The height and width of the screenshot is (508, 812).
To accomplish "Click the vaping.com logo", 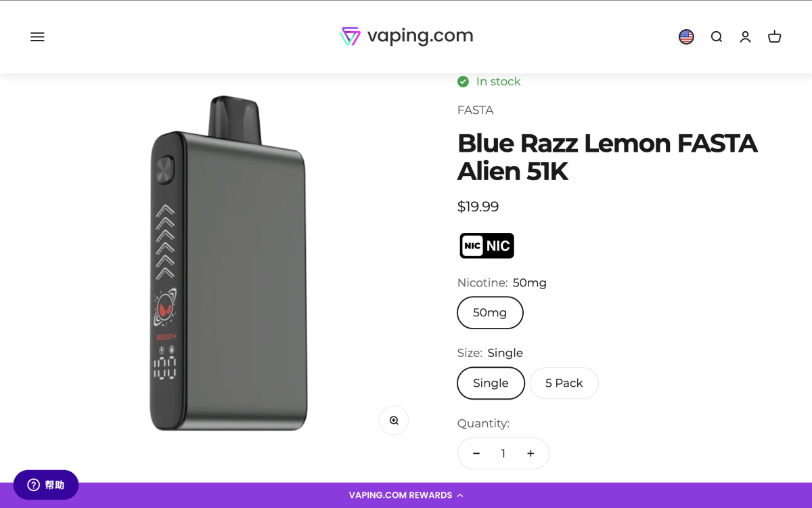I will (406, 36).
